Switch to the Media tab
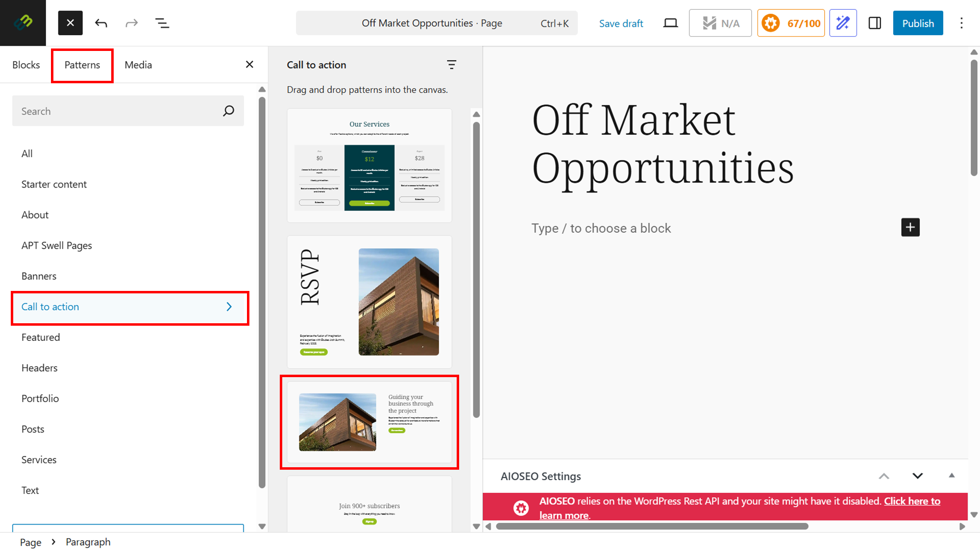The height and width of the screenshot is (551, 980). [x=138, y=65]
